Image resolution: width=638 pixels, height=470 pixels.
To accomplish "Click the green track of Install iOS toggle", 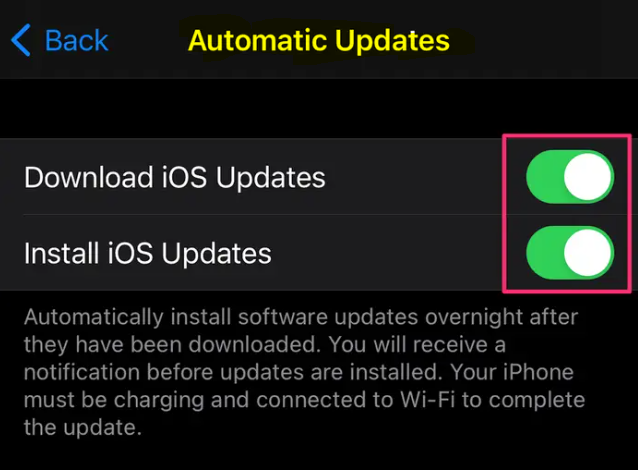I will click(x=544, y=253).
